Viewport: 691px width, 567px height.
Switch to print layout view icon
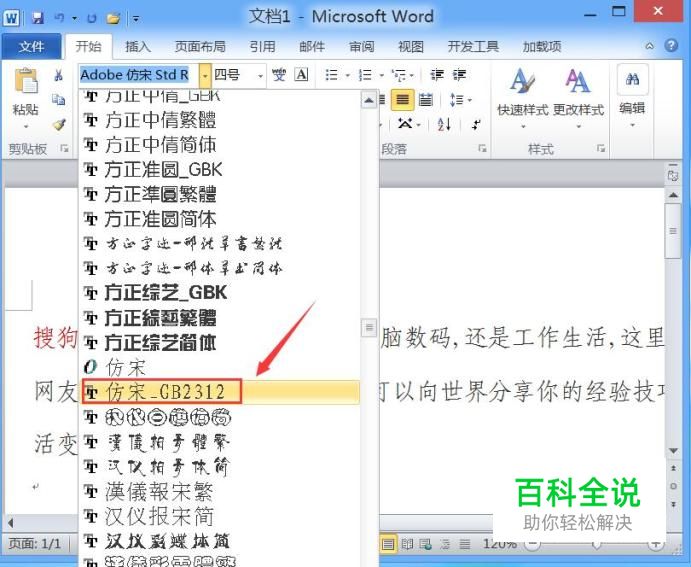pos(388,545)
